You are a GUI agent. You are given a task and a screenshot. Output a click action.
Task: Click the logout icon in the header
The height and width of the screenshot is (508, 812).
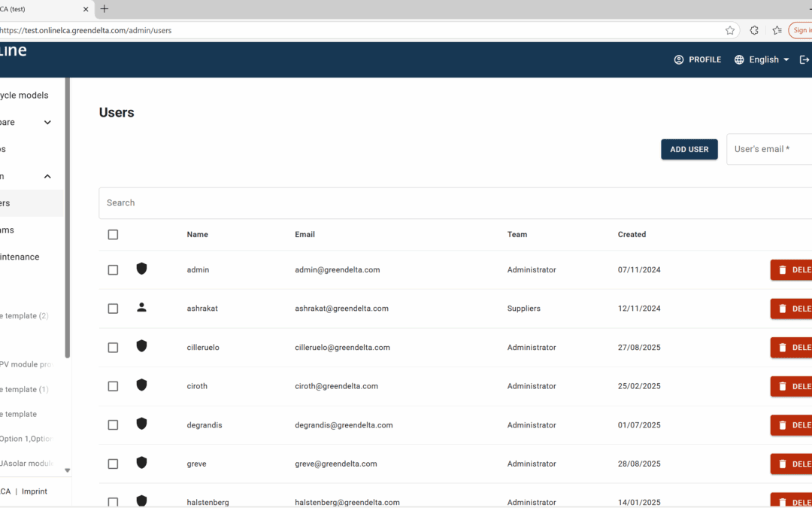pos(804,59)
